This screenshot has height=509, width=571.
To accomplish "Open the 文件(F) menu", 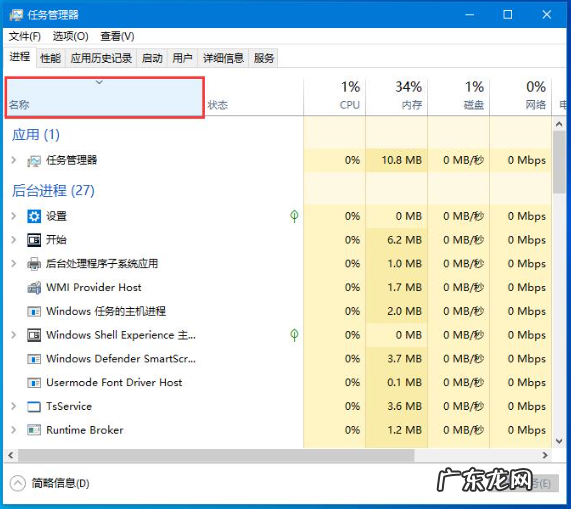I will [25, 36].
